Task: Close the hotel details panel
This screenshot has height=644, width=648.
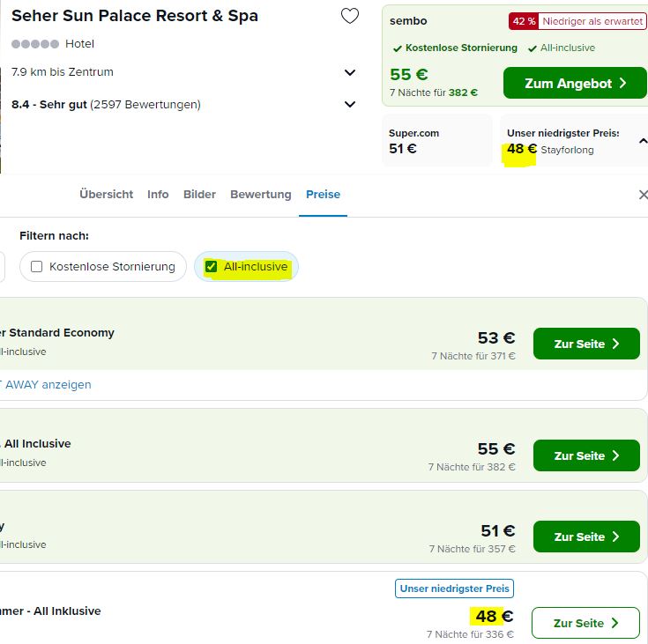Action: [x=643, y=195]
